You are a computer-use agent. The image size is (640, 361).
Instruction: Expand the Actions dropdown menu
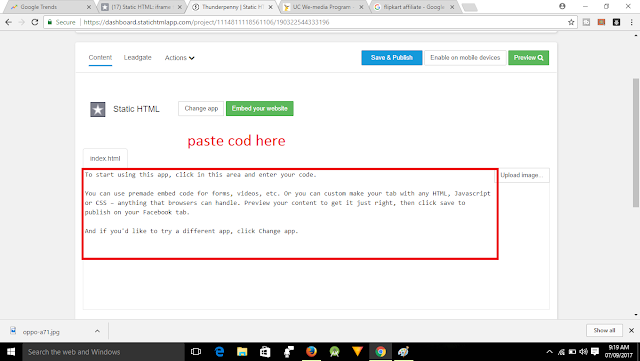180,58
